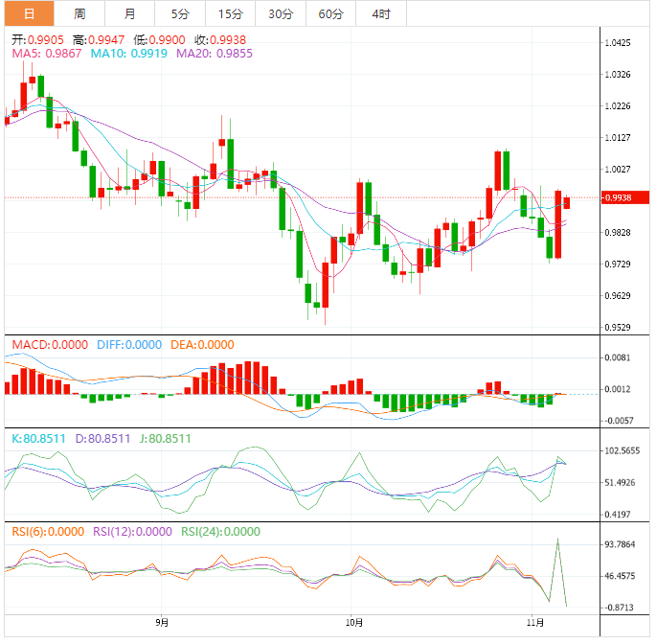Click the K:80.8511 label

click(x=38, y=439)
